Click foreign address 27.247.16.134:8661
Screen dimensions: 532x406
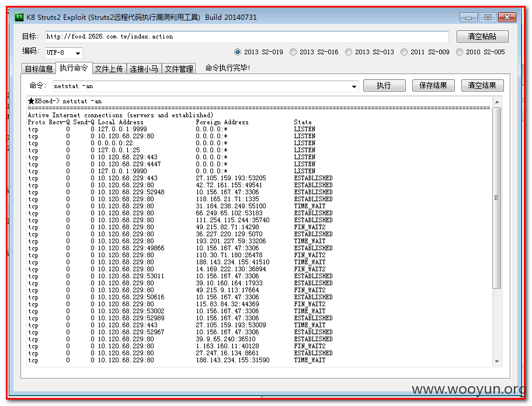pyautogui.click(x=227, y=353)
